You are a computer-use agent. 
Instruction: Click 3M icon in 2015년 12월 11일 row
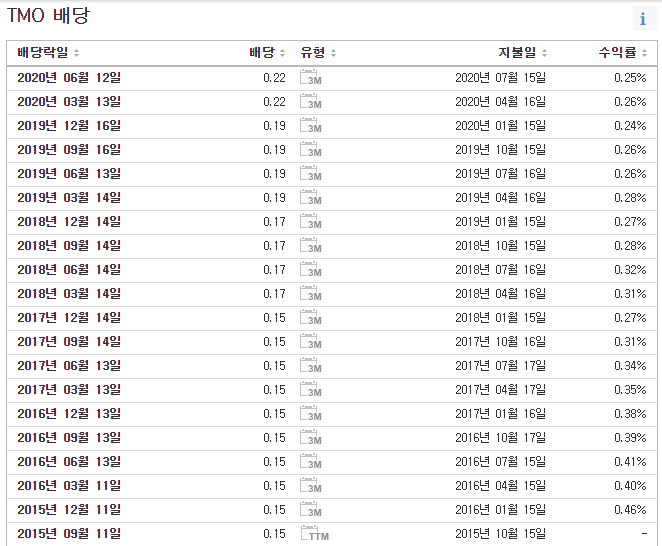(x=311, y=511)
